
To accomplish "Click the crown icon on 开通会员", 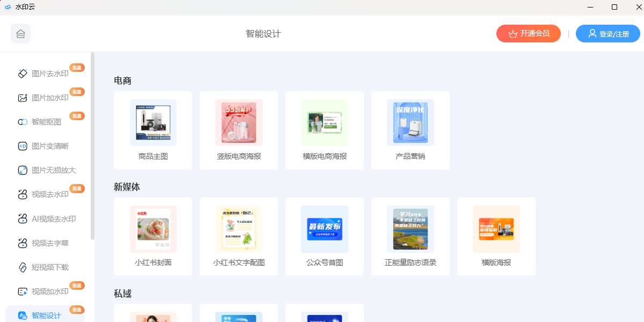I will tap(513, 33).
